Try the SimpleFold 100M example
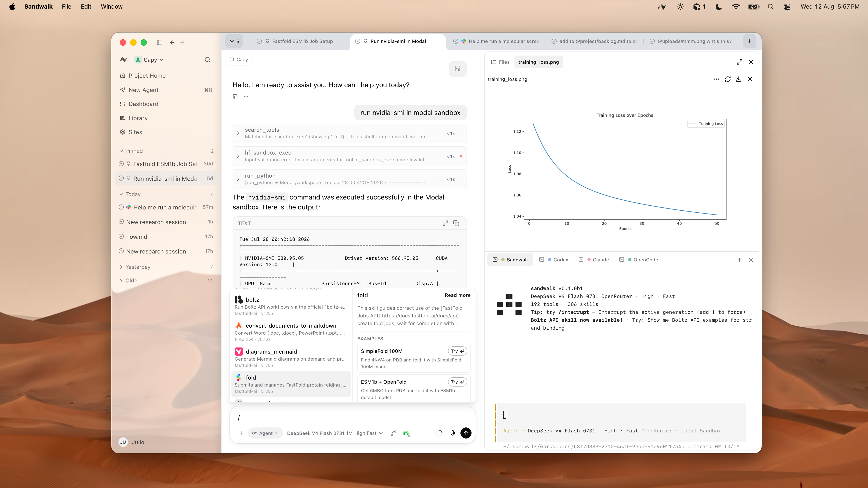 click(x=457, y=351)
